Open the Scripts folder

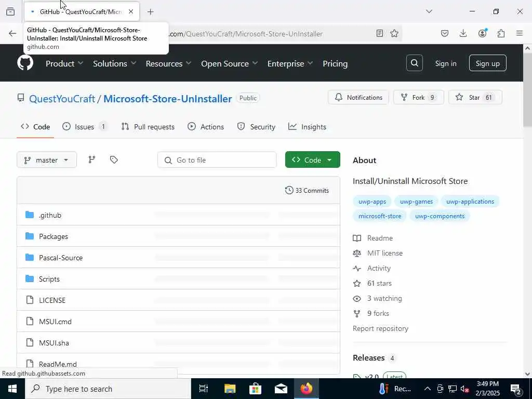[x=49, y=279]
